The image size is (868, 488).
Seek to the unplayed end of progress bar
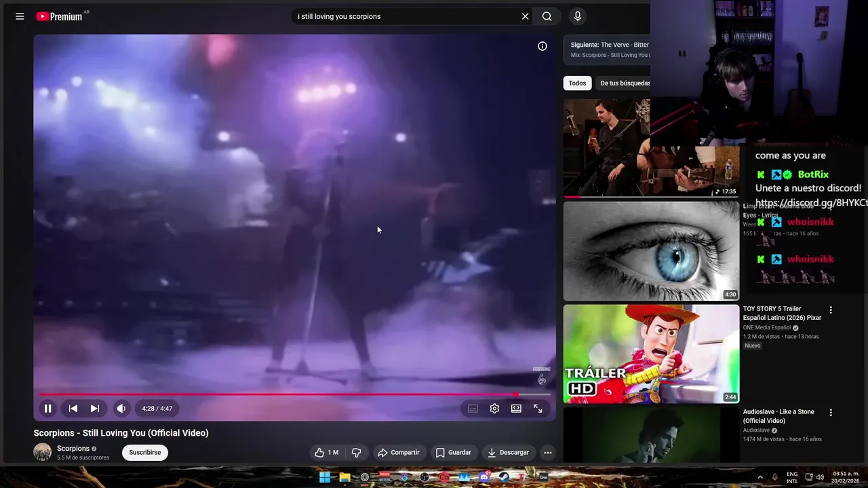536,394
